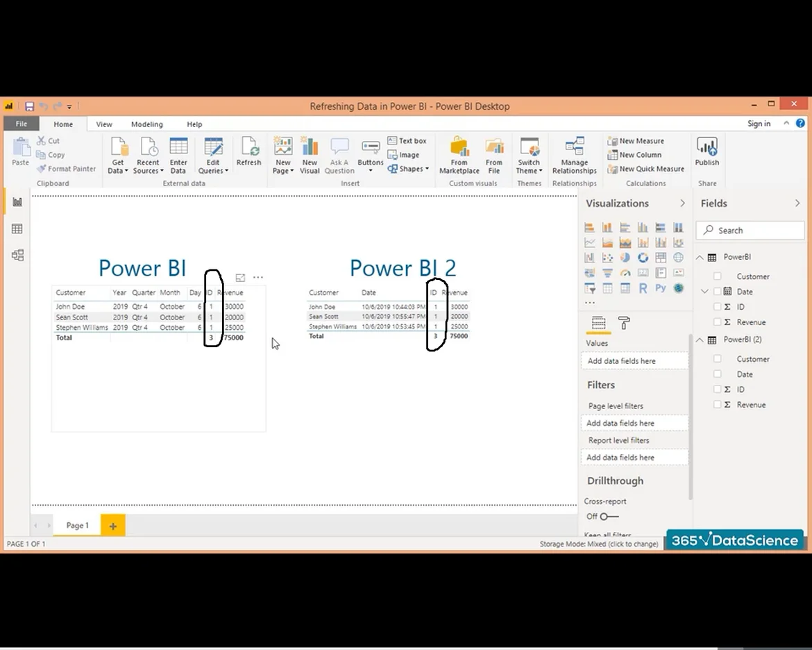Viewport: 812px width, 650px height.
Task: Collapse the PowerBI table in Fields
Action: click(x=700, y=258)
